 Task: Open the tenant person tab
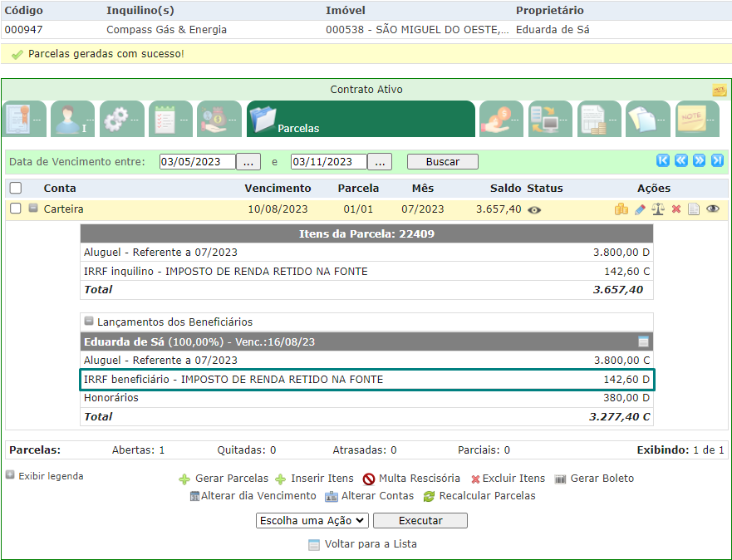(73, 119)
